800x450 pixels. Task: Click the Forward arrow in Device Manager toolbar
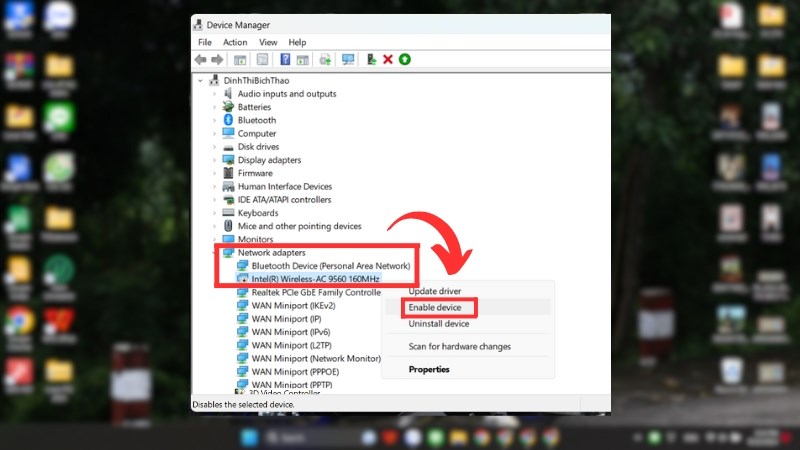click(217, 60)
